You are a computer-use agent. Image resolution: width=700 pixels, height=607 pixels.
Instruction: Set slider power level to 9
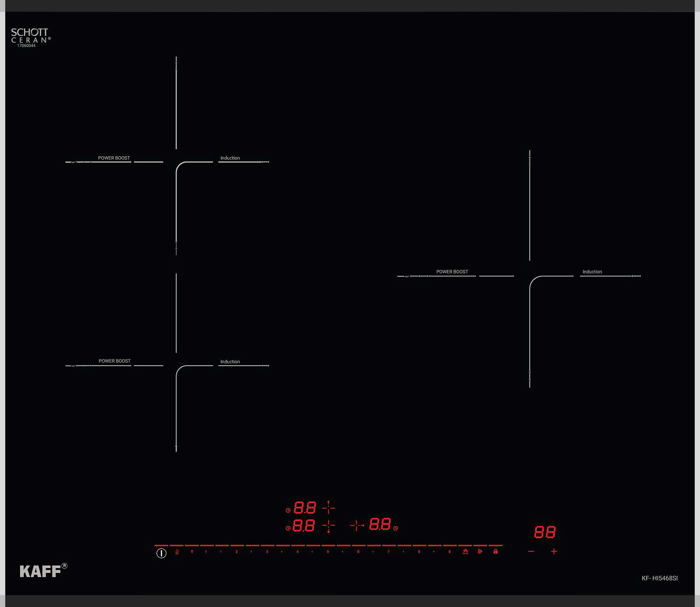tap(449, 552)
